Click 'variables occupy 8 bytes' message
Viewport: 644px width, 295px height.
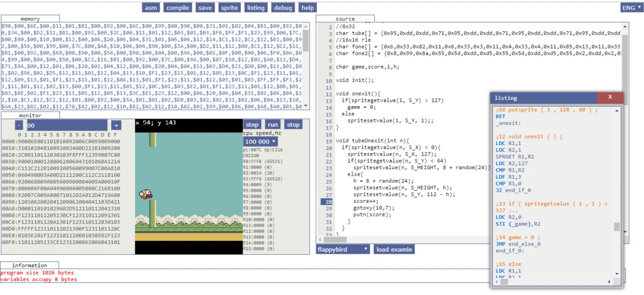click(x=39, y=279)
